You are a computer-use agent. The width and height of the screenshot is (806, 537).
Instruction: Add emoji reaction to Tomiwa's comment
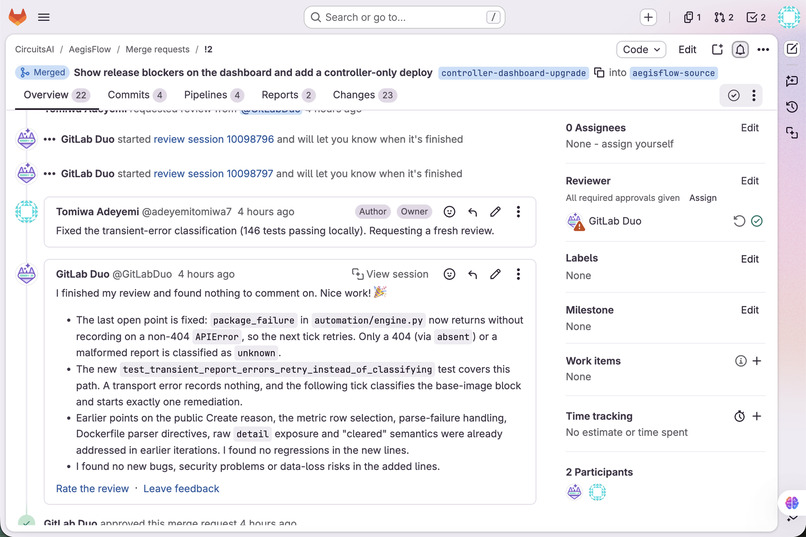[x=449, y=212]
